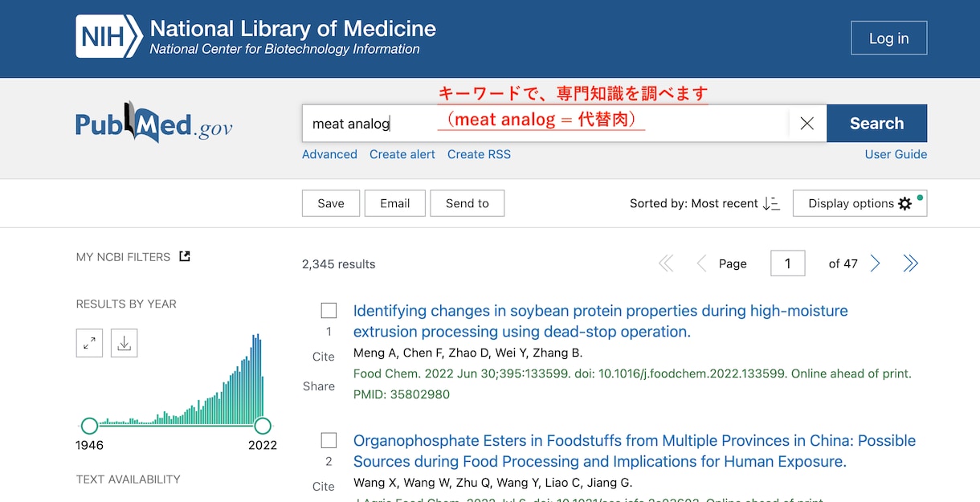
Task: Click the Sorted by: Most recent label
Action: [694, 203]
